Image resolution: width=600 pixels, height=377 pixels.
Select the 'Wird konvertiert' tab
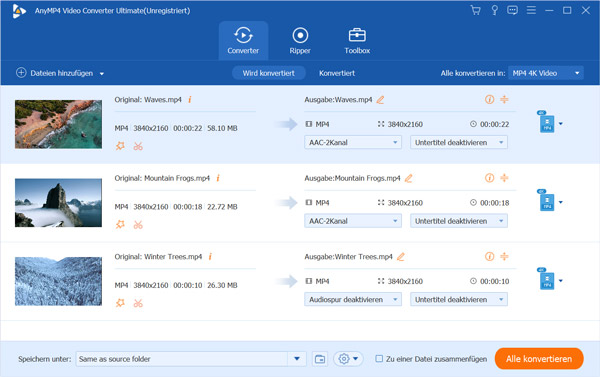pos(269,73)
